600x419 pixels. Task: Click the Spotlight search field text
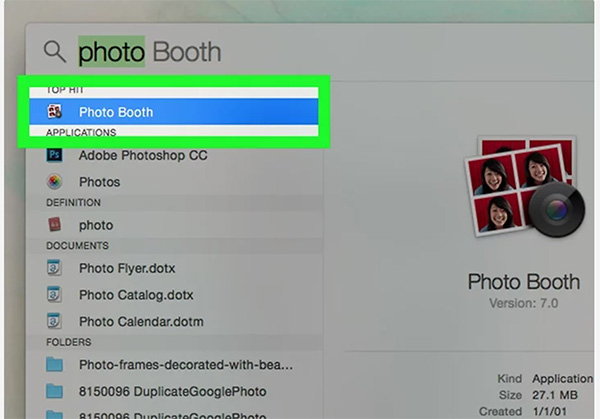[x=150, y=52]
